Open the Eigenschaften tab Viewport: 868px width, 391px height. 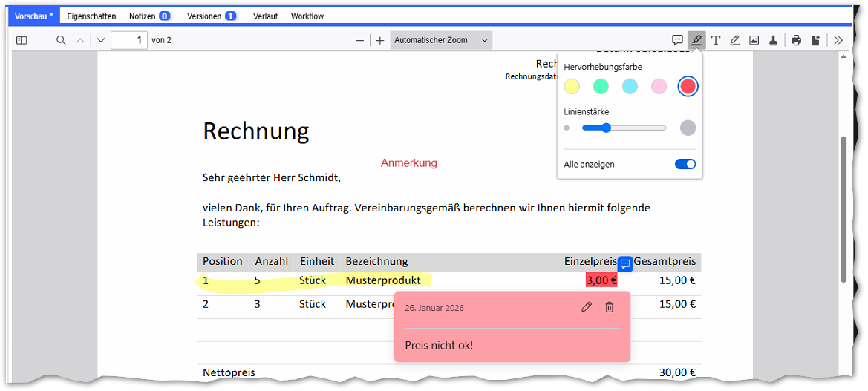click(92, 16)
